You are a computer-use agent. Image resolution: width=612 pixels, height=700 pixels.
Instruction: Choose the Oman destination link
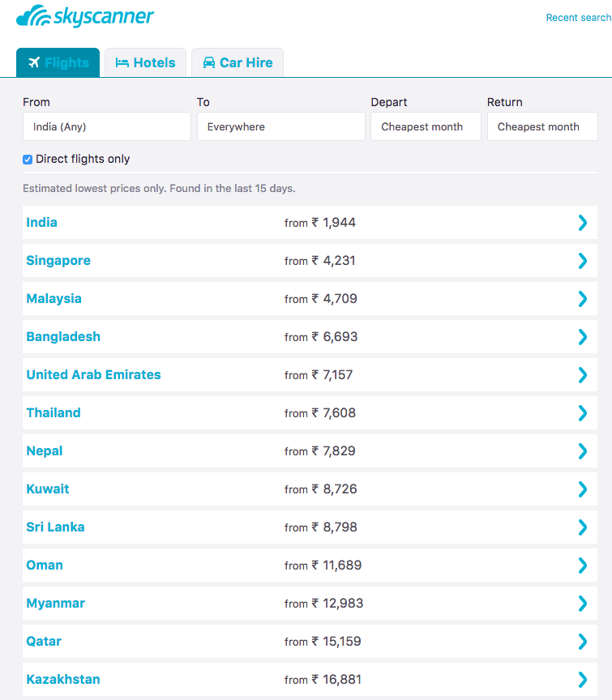pyautogui.click(x=45, y=566)
